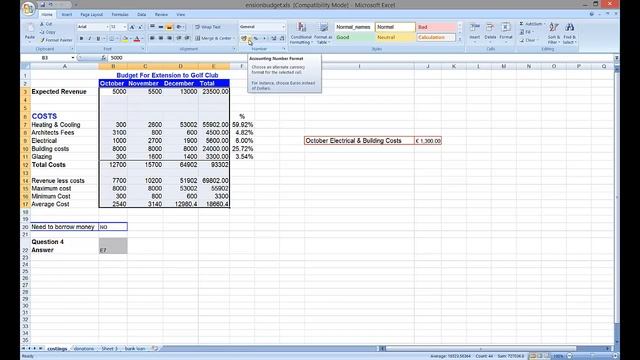This screenshot has width=640, height=360.
Task: Toggle italic formatting
Action: (89, 38)
